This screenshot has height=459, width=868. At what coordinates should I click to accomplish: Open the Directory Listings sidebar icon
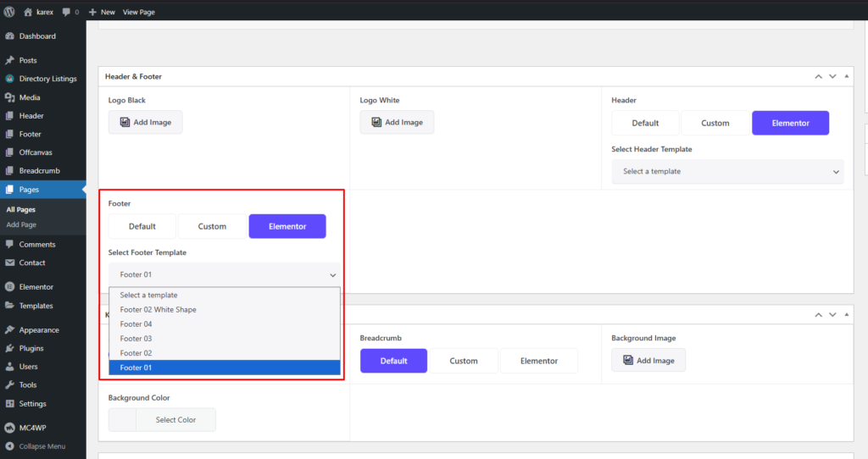[9, 79]
